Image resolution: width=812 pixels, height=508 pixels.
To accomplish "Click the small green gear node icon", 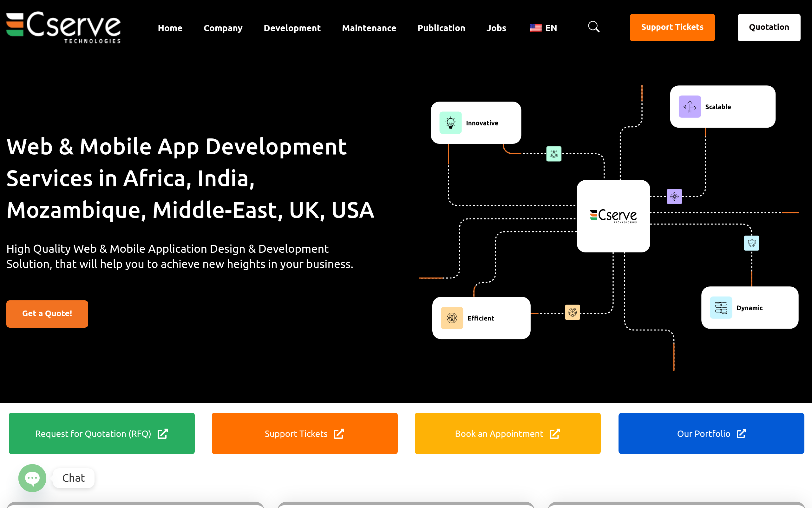I will click(x=553, y=154).
